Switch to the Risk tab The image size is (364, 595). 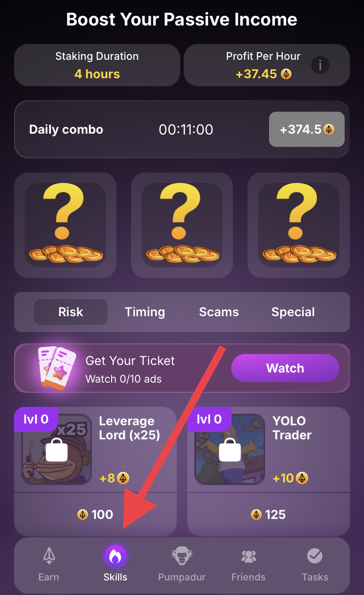[x=71, y=312]
